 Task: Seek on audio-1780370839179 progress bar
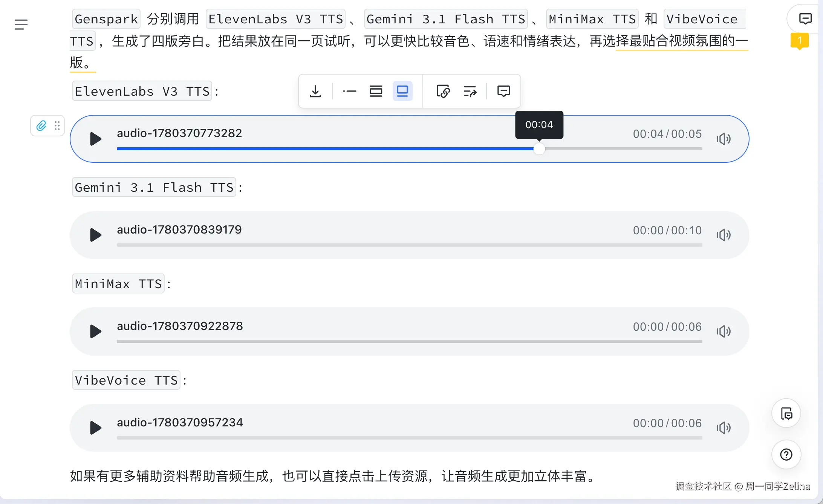coord(409,245)
